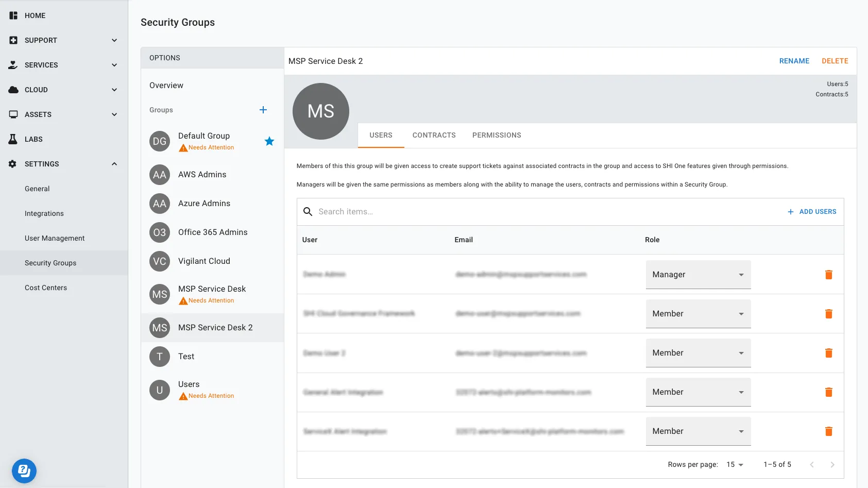Switch to the Permissions tab
This screenshot has height=488, width=868.
tap(497, 135)
